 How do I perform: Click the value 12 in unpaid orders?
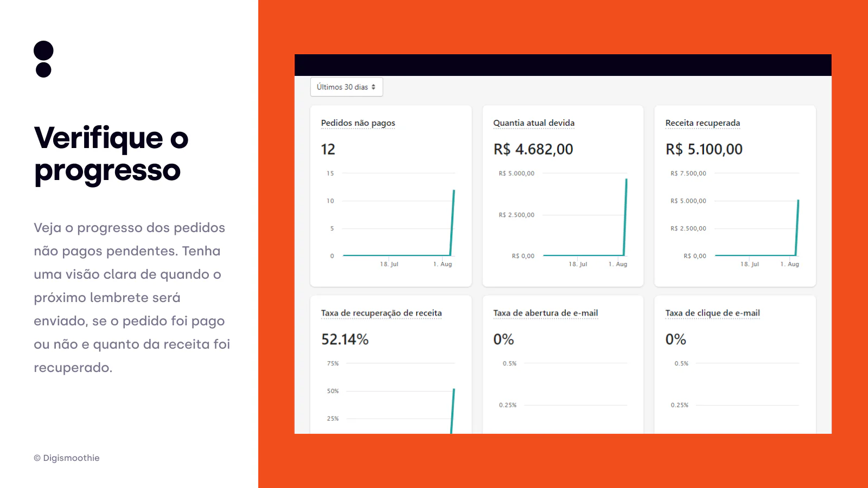point(328,149)
